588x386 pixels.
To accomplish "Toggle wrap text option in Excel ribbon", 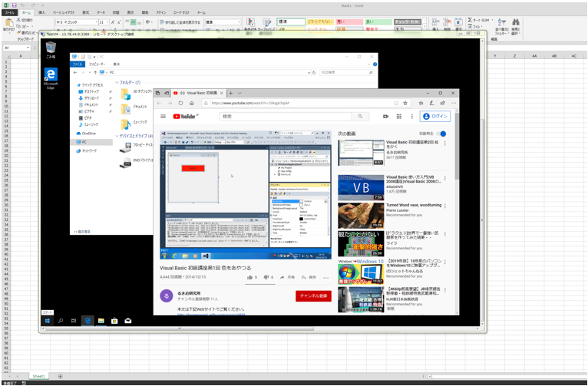I will [x=180, y=22].
